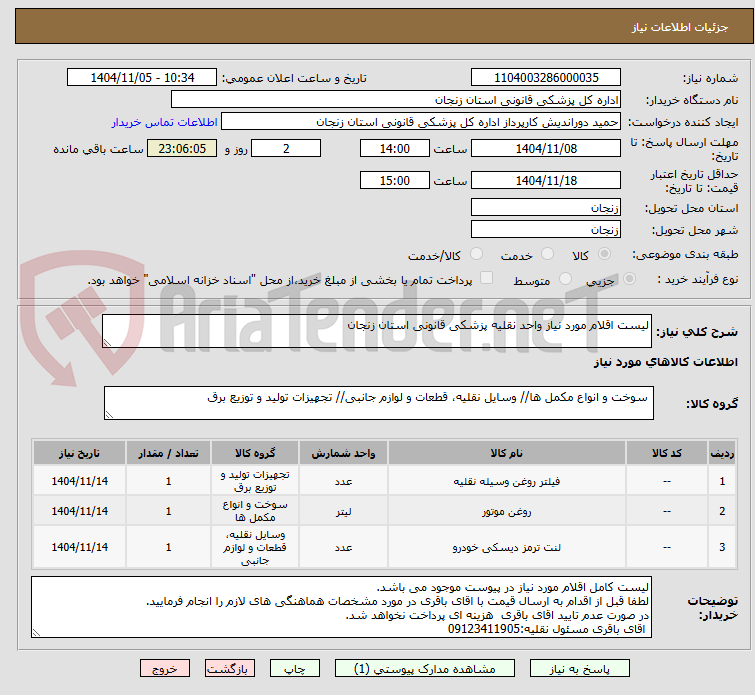This screenshot has width=755, height=695.
Task: Select the متوسط purchase type radio
Action: [x=565, y=279]
